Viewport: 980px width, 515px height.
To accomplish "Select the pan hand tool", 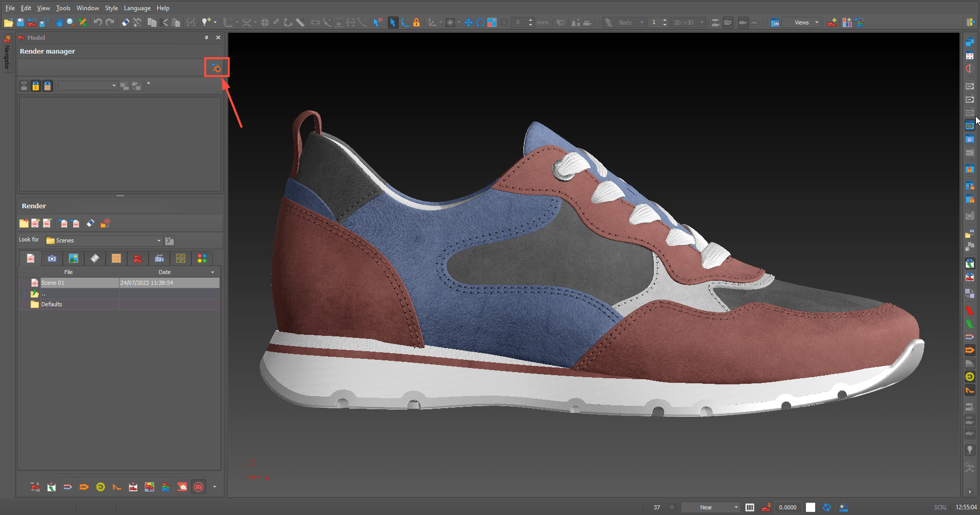I will (x=59, y=22).
